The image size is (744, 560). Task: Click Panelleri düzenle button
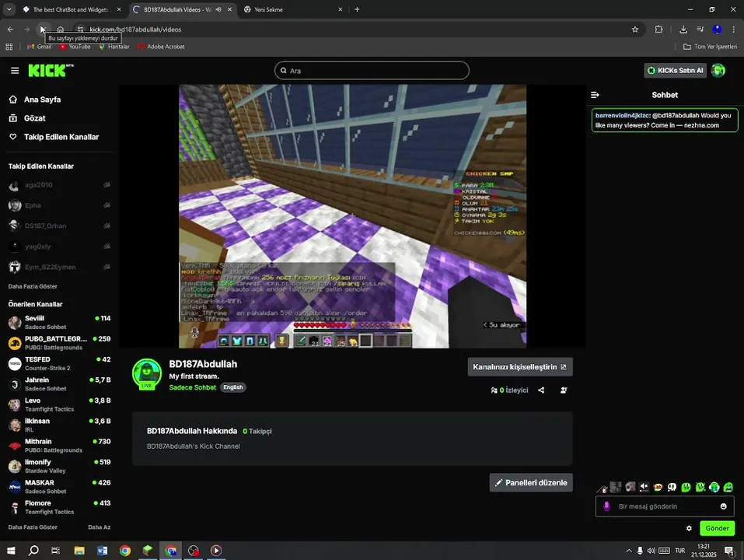pyautogui.click(x=531, y=483)
